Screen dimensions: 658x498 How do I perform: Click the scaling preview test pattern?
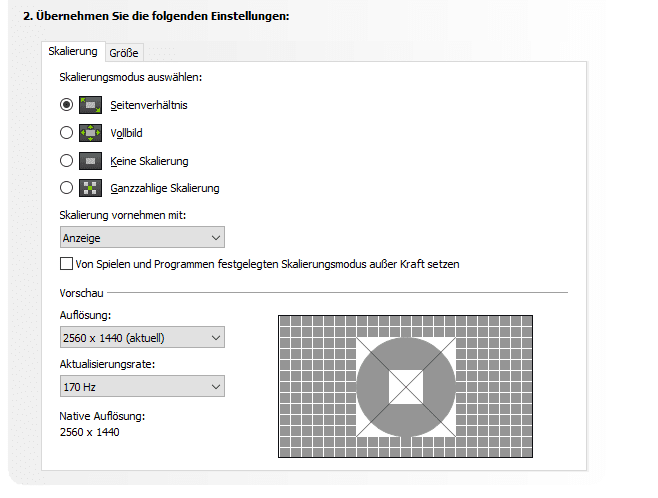point(405,386)
